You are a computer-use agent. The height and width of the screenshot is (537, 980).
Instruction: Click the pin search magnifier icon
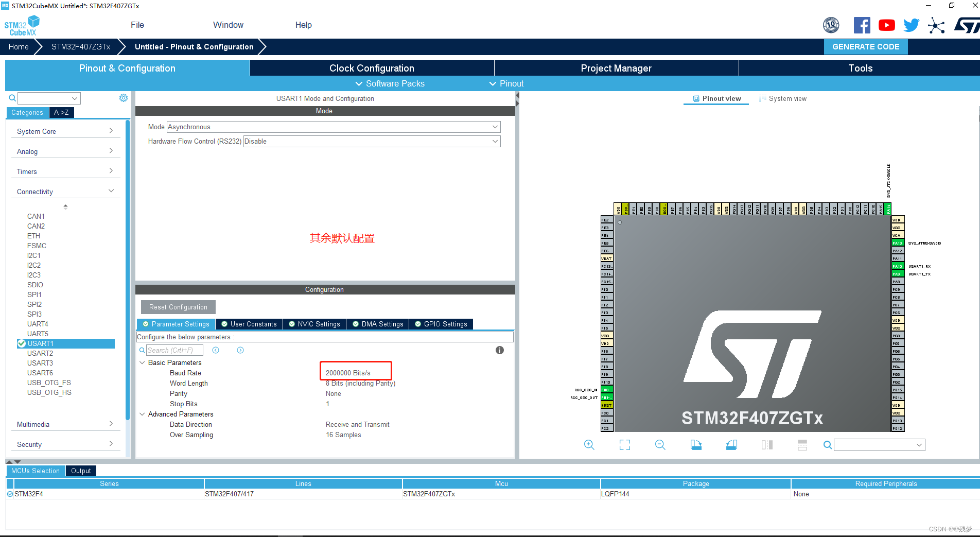coord(827,445)
